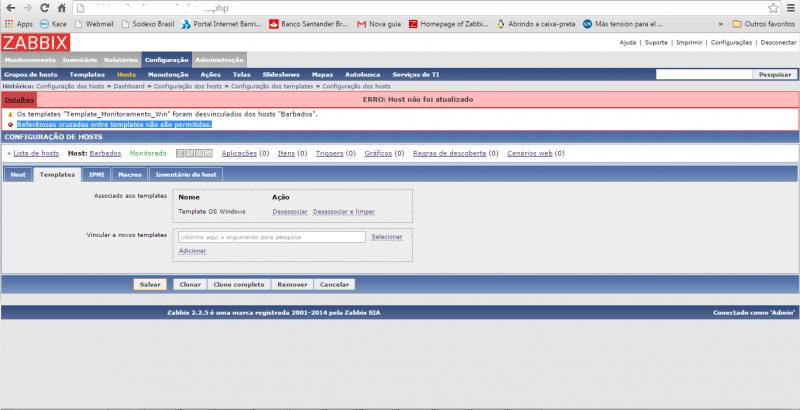Screen dimensions: 800x410
Task: Open Regras de descoberta link
Action: [x=449, y=153]
